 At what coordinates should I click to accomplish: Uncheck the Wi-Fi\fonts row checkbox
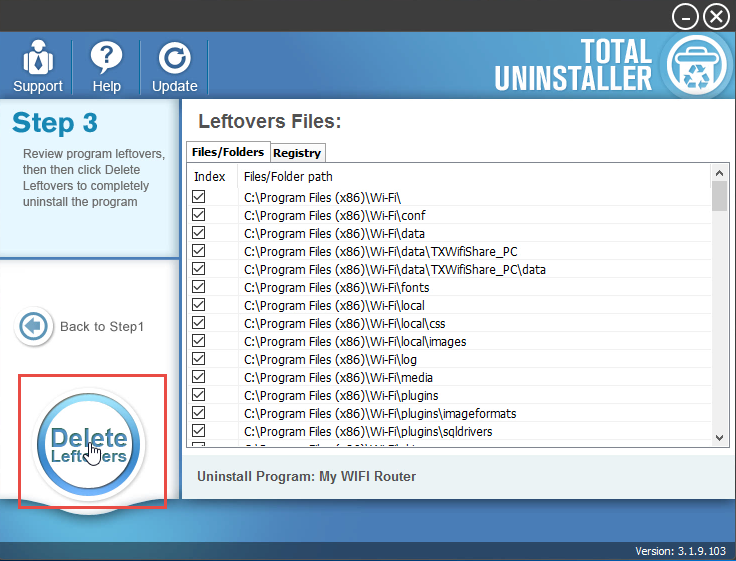click(199, 287)
